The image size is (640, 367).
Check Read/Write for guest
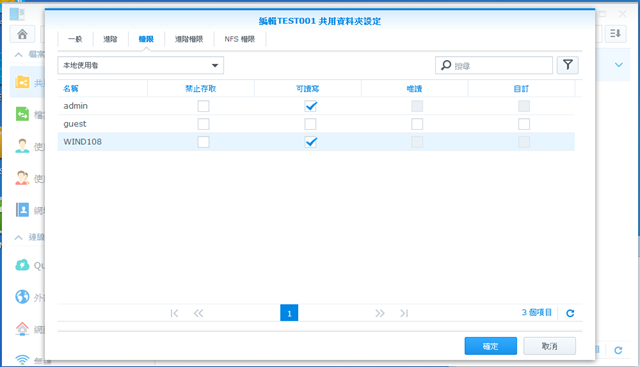(310, 124)
